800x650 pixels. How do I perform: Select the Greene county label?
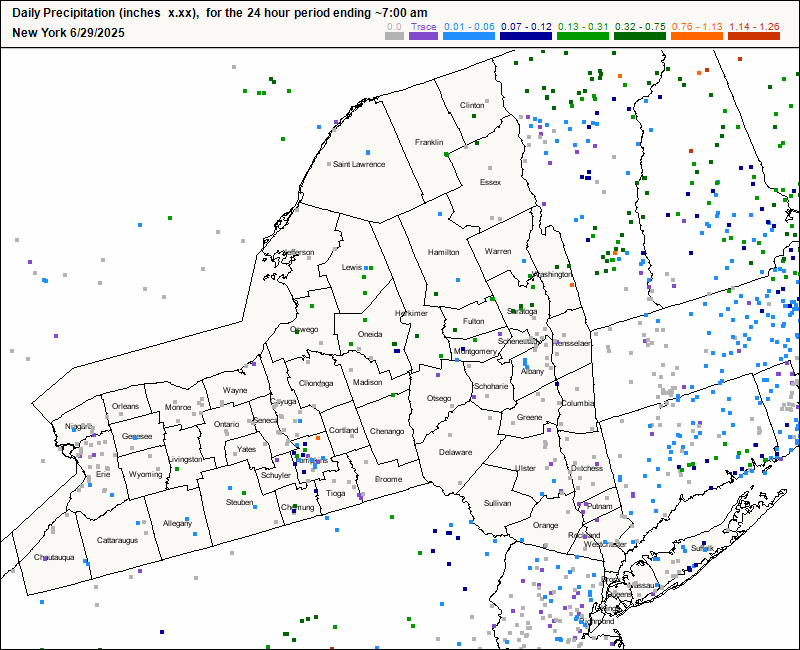tap(529, 417)
